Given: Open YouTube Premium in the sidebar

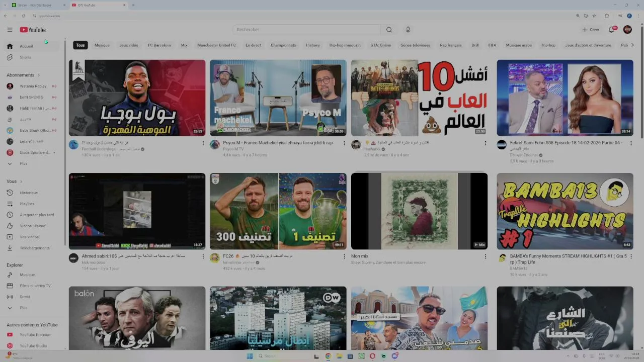Looking at the screenshot, I should pos(33,335).
